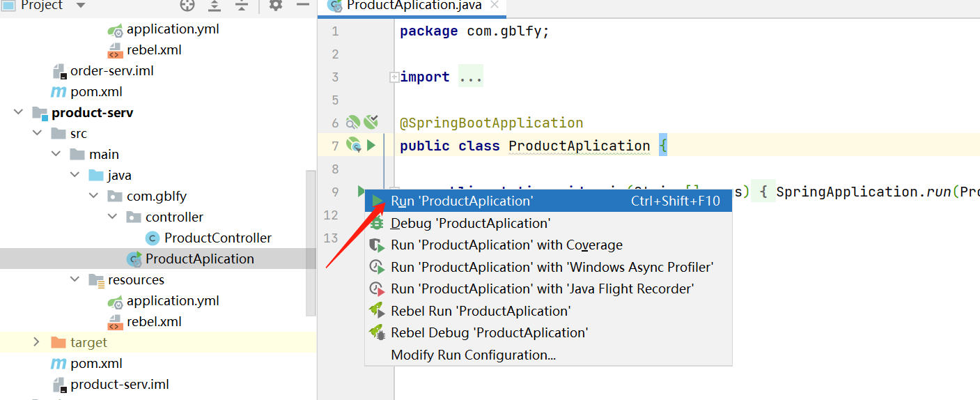Click the second Spring gutter icon on line 6
The image size is (980, 400).
(371, 123)
